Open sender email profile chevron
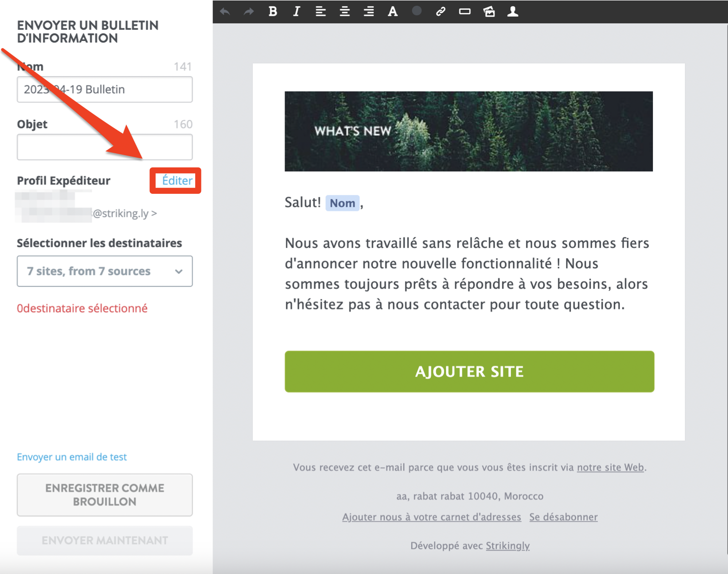728x574 pixels. click(x=154, y=214)
